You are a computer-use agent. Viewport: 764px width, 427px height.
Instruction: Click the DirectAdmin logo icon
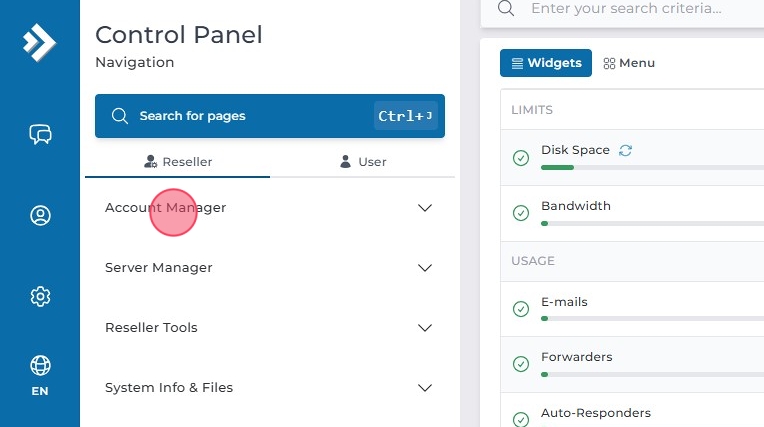[x=39, y=41]
